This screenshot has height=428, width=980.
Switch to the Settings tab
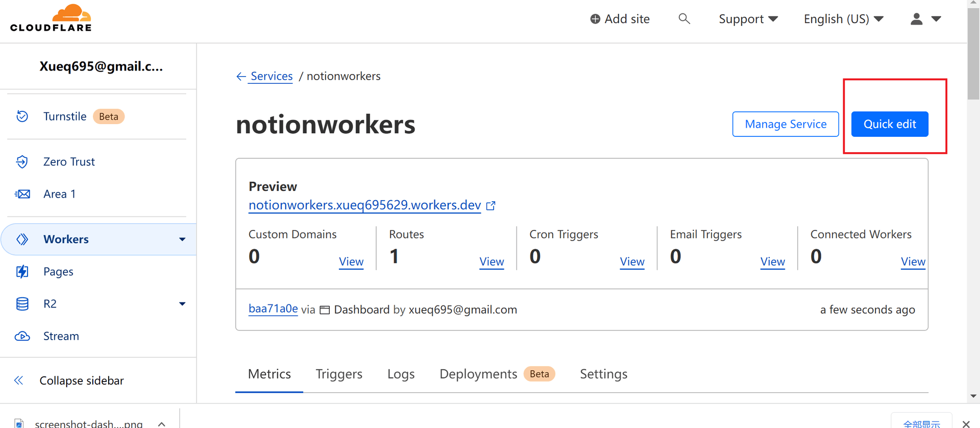(603, 374)
